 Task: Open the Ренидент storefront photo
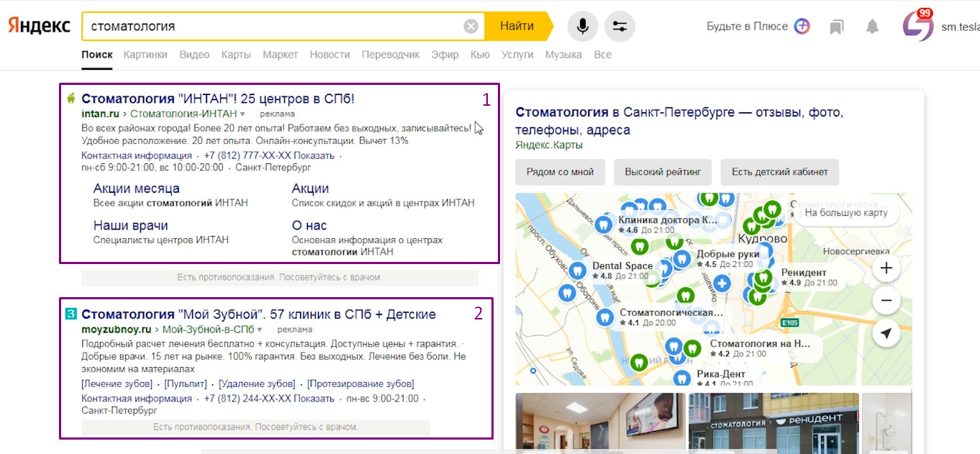click(x=773, y=423)
